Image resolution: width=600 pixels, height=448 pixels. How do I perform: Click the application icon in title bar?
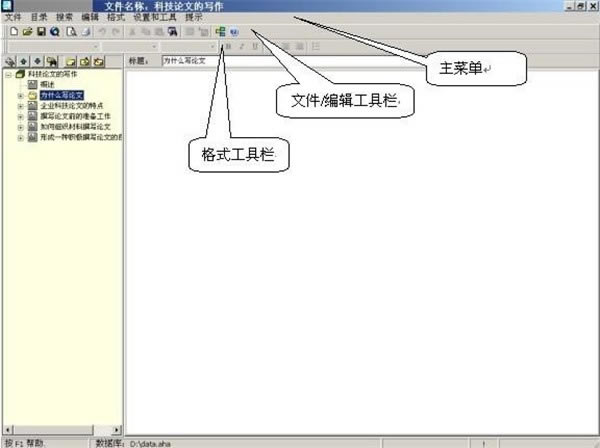click(x=8, y=5)
